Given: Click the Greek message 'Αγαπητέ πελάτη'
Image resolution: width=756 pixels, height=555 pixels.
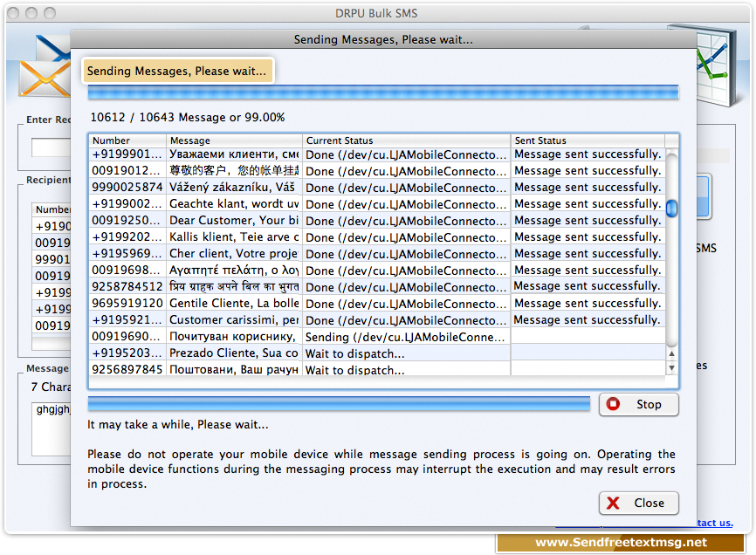Looking at the screenshot, I should click(234, 271).
